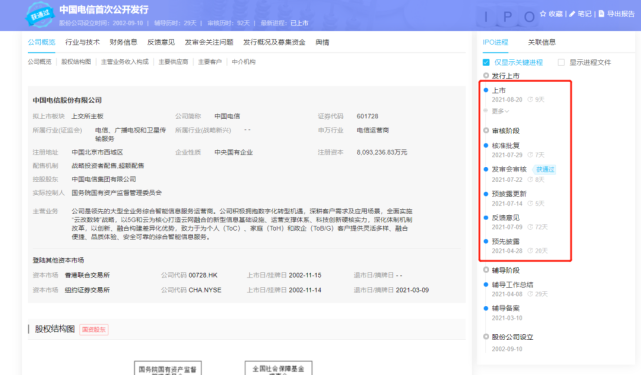Jump to 中介机构 sub-section
This screenshot has width=641, height=375.
(x=243, y=62)
